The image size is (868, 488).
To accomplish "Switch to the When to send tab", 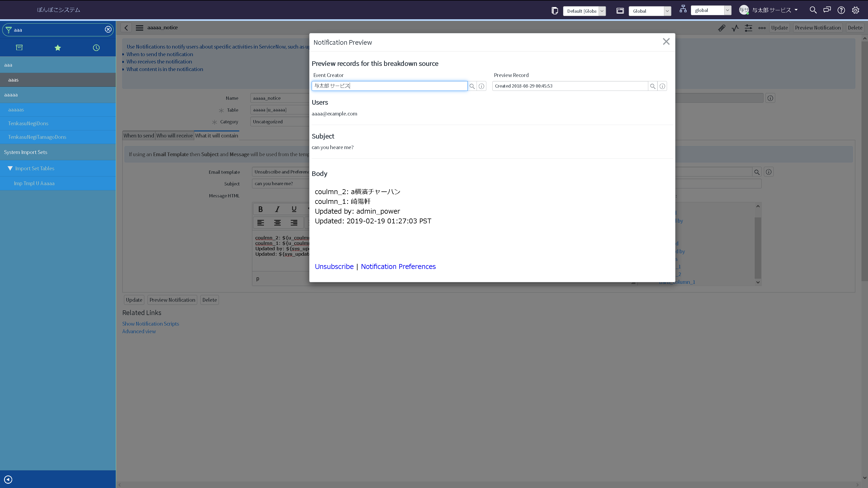I will (139, 136).
